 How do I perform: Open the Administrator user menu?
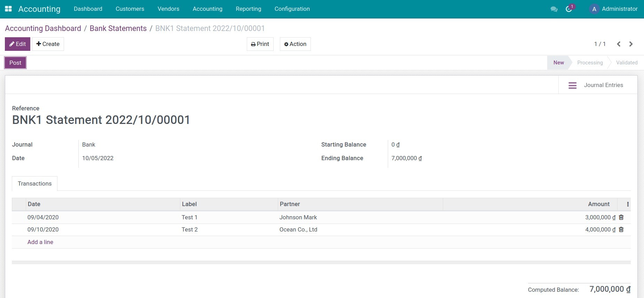click(x=614, y=9)
